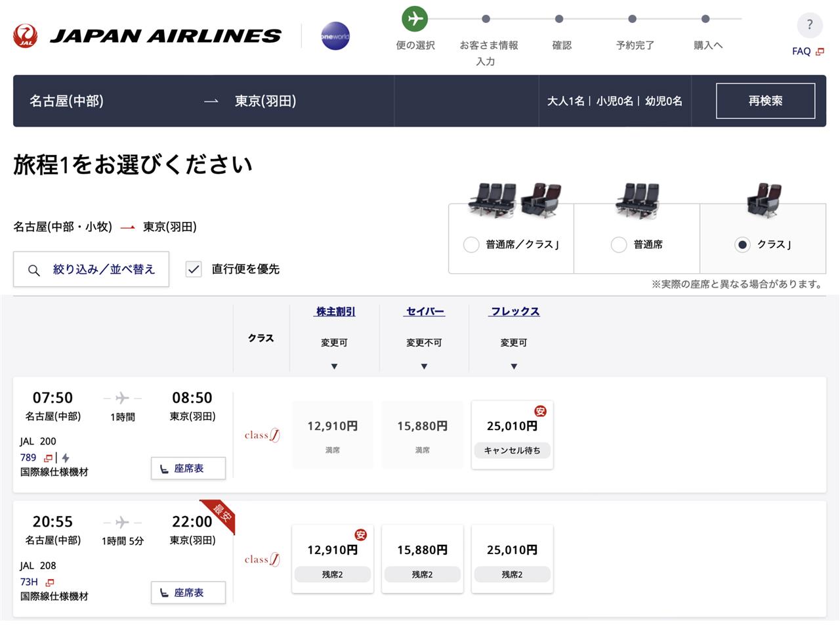Screen dimensions: 840x627
Task: Open 座席表 seat map for JAL 200
Action: click(188, 469)
